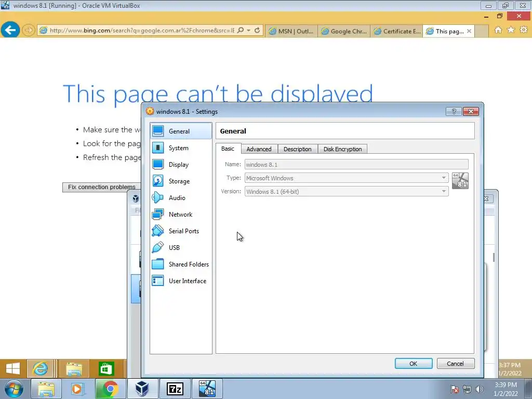Click Help question mark button in Settings dialog
The image size is (532, 399).
(x=454, y=111)
